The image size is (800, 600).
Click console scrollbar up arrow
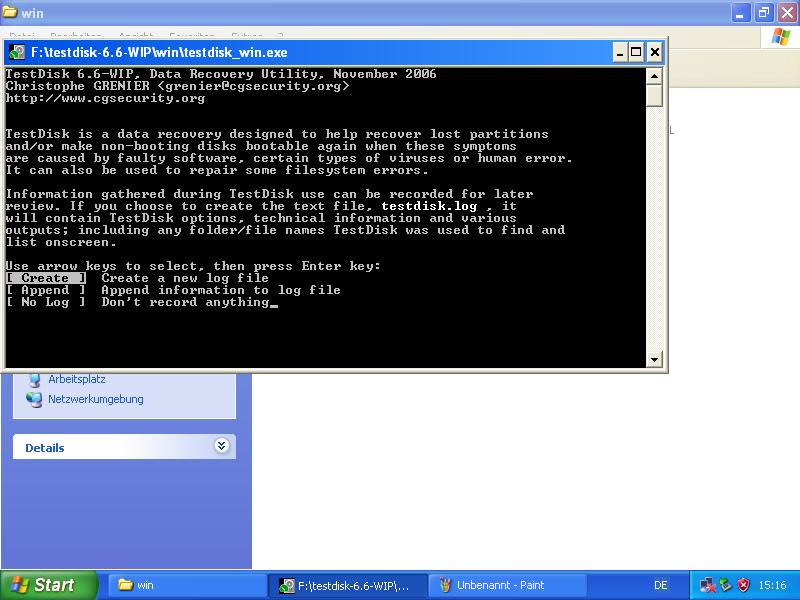654,76
